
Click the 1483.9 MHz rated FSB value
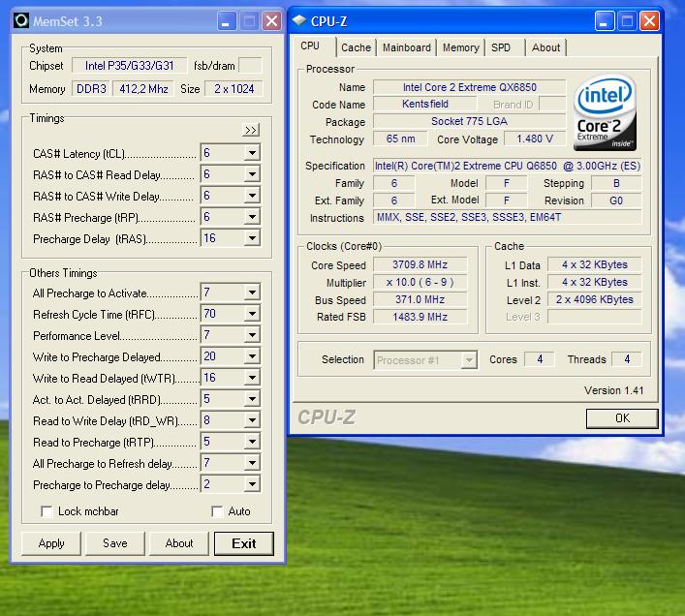point(420,317)
